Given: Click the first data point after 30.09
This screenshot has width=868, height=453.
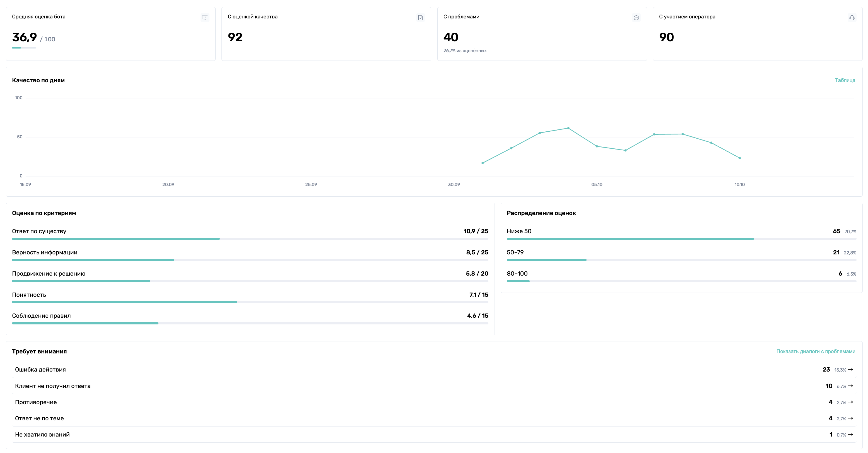Looking at the screenshot, I should (x=483, y=163).
